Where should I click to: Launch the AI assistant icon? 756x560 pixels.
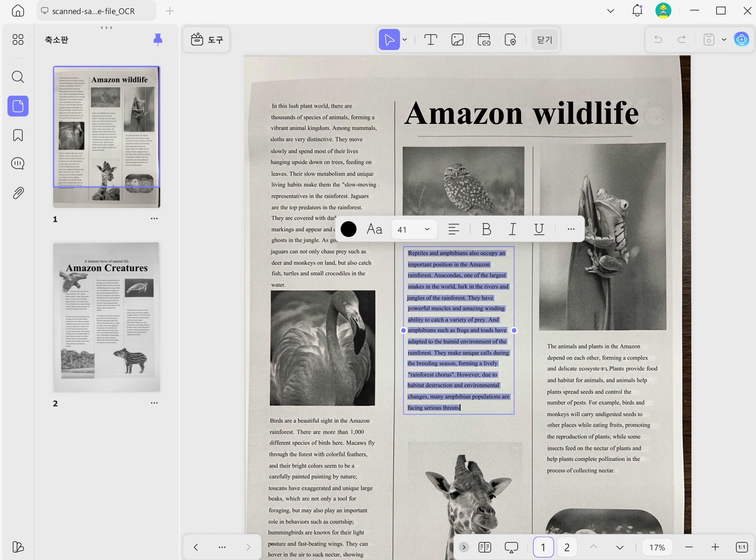coord(742,39)
